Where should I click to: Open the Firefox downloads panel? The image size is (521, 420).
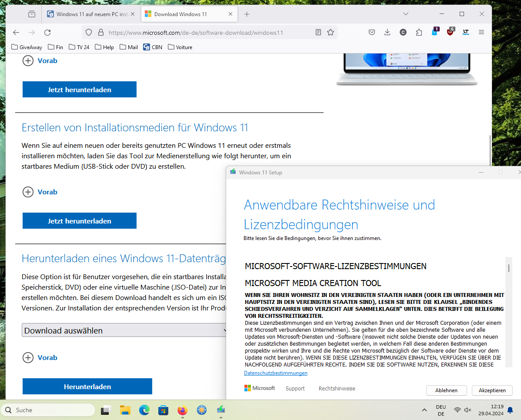(x=387, y=32)
